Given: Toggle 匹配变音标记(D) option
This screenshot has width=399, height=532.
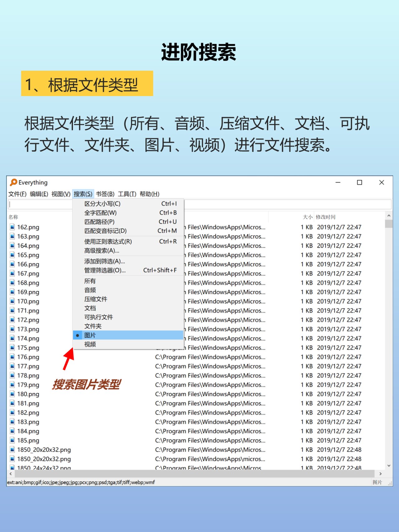Looking at the screenshot, I should pos(128,231).
